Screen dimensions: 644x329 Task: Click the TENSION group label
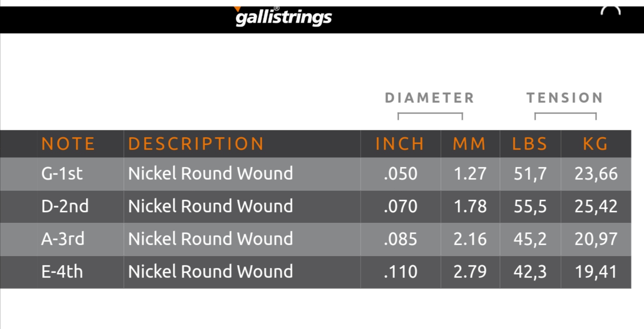click(x=565, y=98)
